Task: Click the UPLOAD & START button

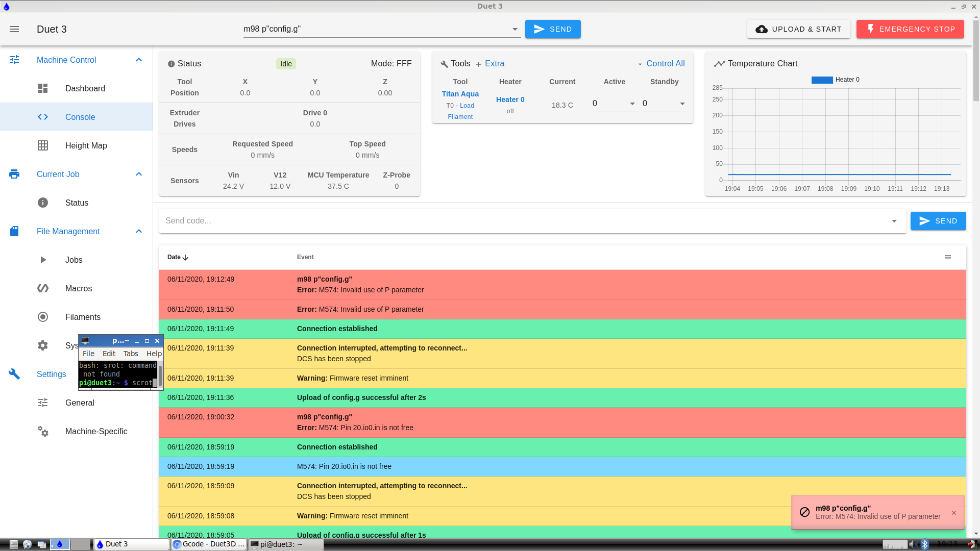Action: 798,29
